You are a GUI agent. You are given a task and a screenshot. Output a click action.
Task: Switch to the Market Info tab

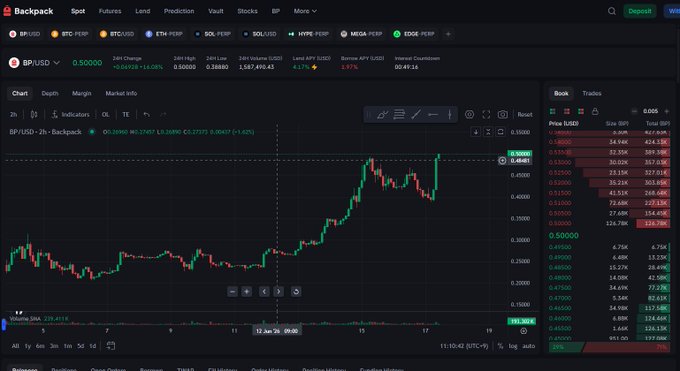click(121, 93)
